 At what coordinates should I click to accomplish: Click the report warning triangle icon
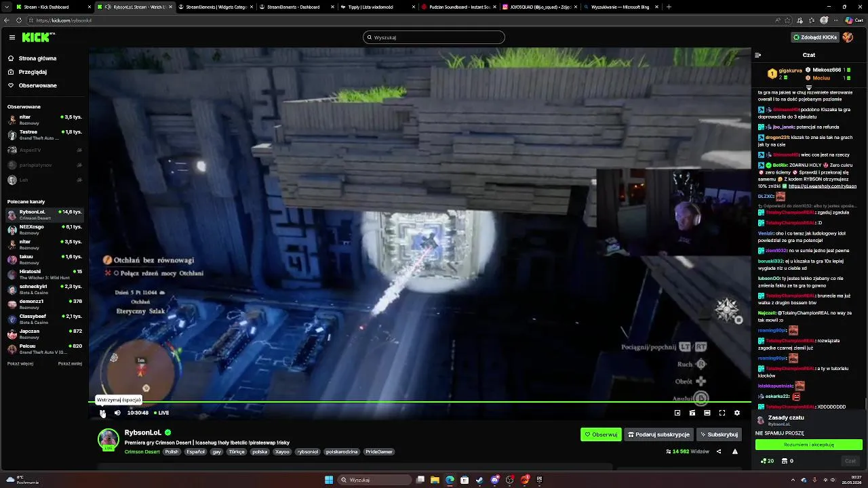tap(735, 451)
